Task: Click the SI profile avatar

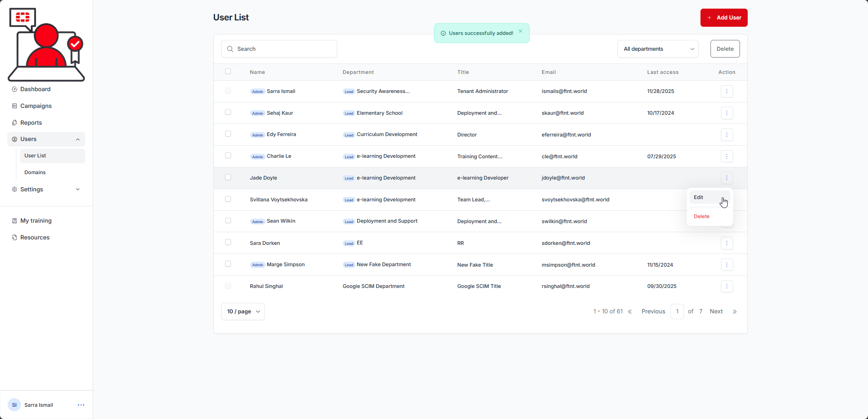Action: [14, 405]
